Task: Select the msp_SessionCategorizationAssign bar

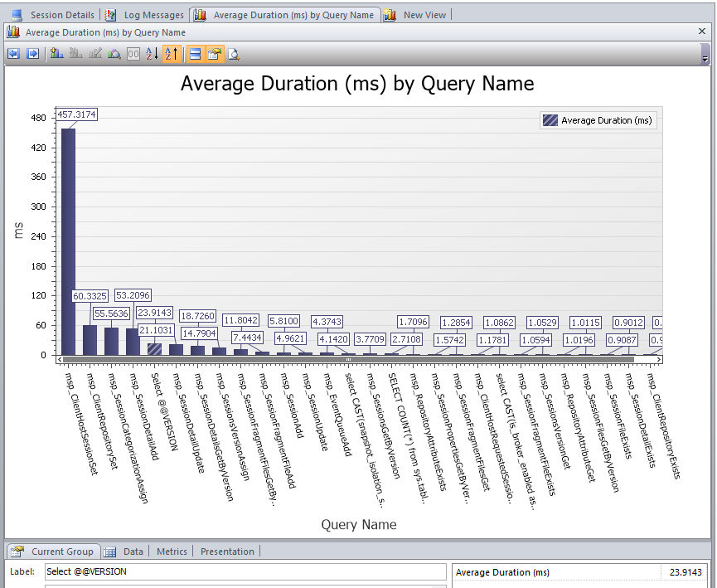Action: [x=112, y=342]
